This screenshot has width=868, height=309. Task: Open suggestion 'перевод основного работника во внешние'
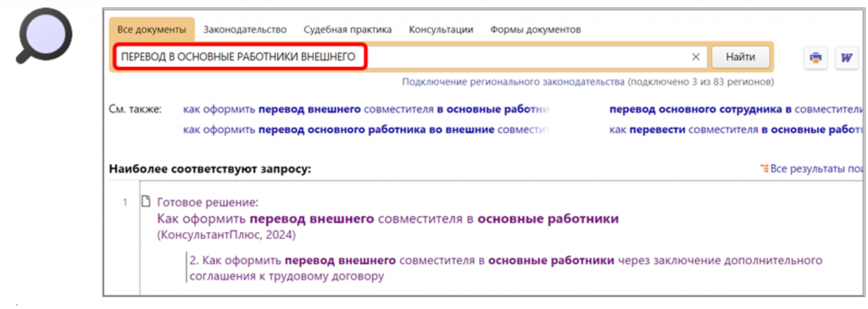pyautogui.click(x=366, y=130)
